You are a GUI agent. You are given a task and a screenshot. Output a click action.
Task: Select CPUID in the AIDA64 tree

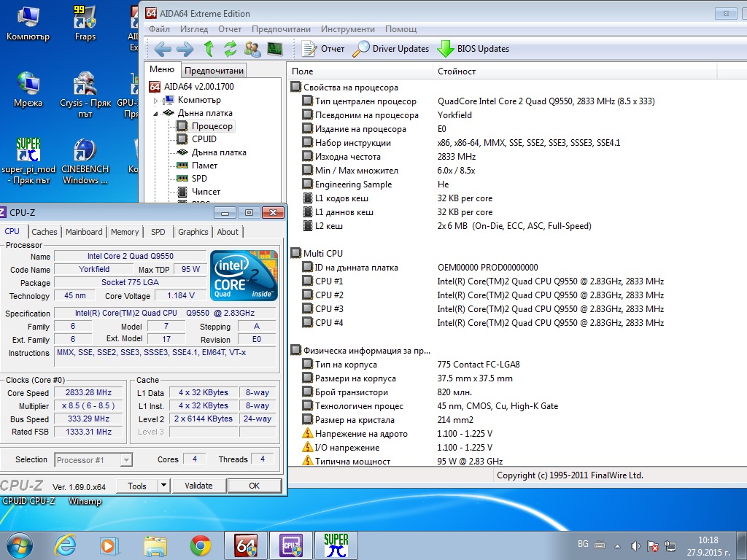204,139
